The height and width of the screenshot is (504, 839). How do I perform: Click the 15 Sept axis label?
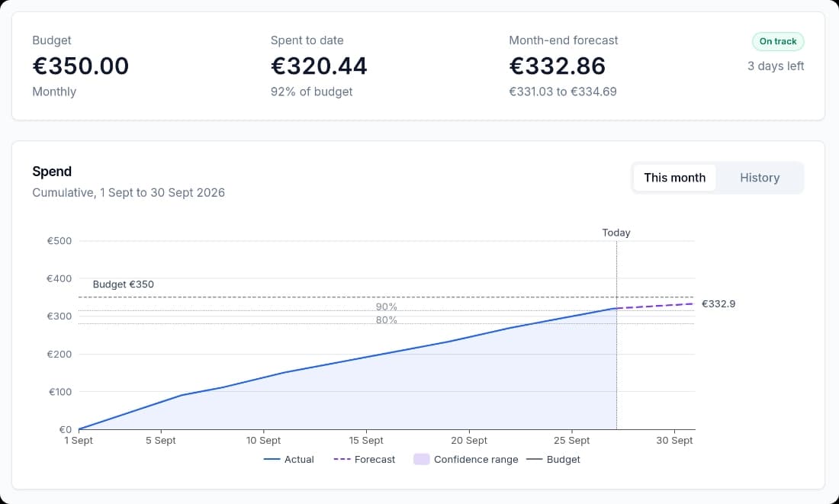coord(366,440)
